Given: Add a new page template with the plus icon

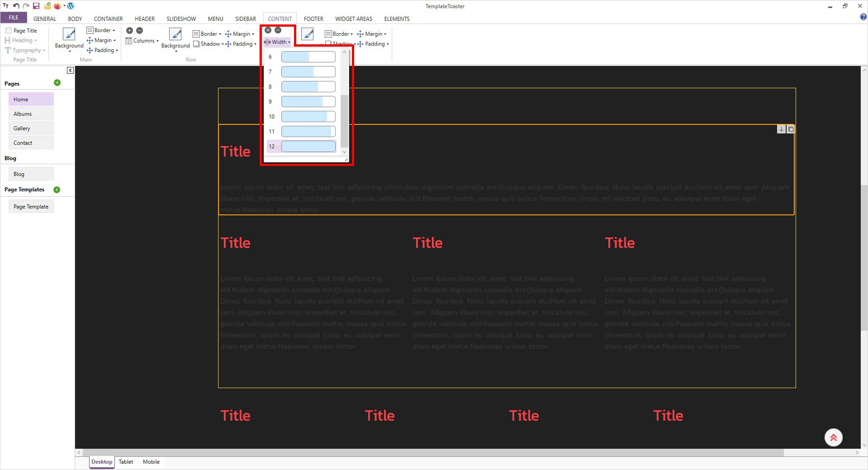Looking at the screenshot, I should 57,190.
